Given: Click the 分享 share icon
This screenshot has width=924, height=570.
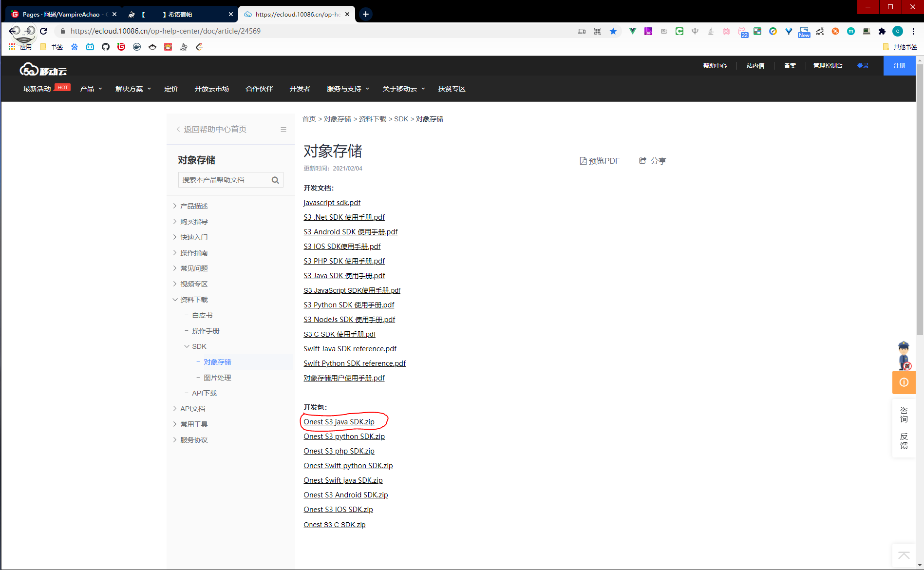Looking at the screenshot, I should [642, 160].
